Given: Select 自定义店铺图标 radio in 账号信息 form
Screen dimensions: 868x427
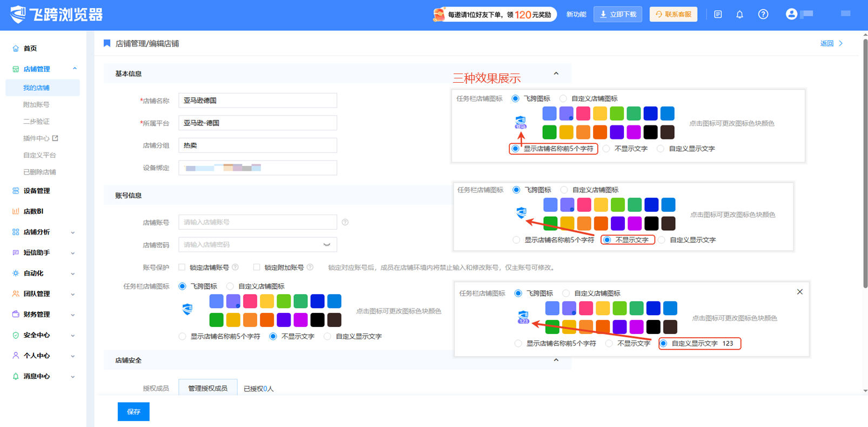Looking at the screenshot, I should point(231,286).
